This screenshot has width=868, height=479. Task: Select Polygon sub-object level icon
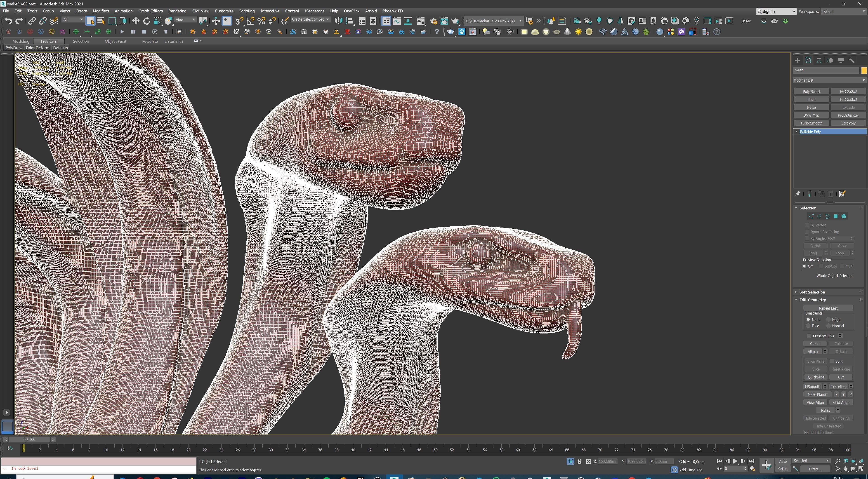(836, 216)
